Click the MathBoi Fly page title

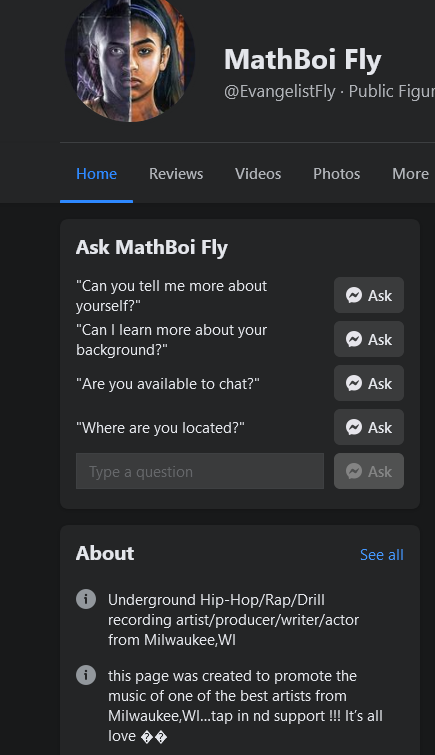pyautogui.click(x=303, y=60)
